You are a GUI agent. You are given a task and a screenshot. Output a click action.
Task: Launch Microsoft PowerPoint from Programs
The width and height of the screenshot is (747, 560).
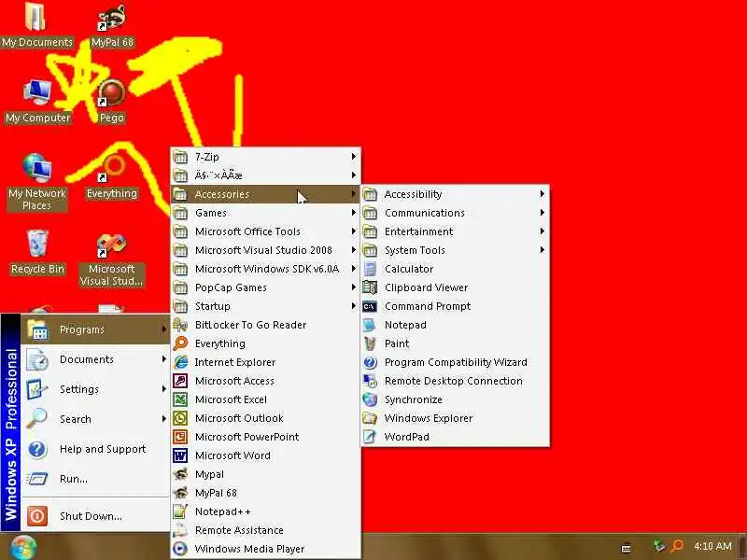point(265,437)
